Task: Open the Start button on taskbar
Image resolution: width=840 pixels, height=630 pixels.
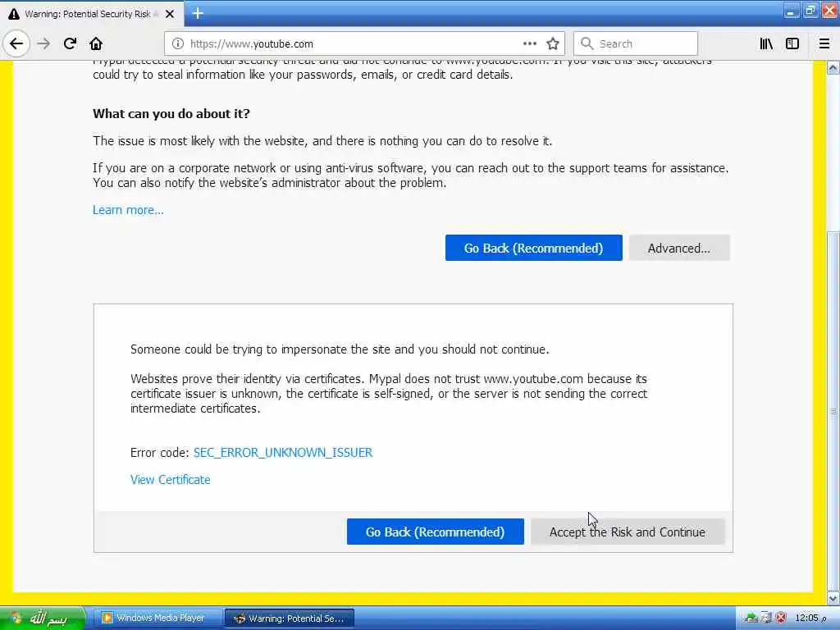Action: click(x=43, y=619)
